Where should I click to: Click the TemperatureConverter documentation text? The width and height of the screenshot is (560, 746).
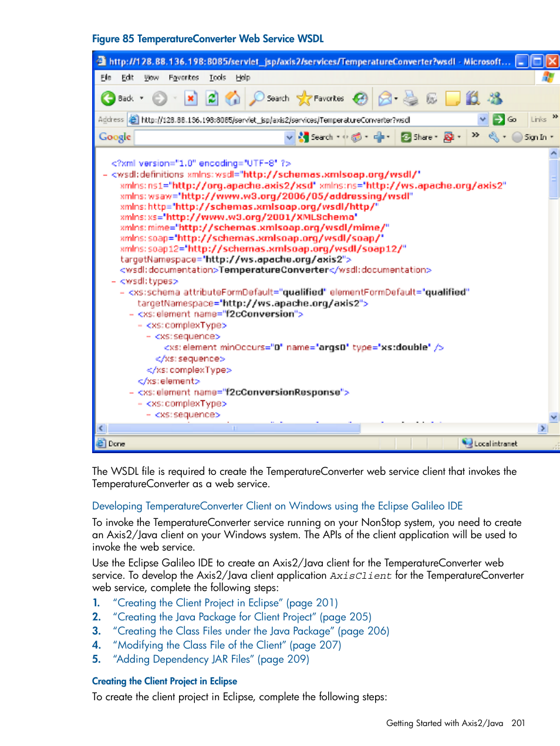[274, 270]
